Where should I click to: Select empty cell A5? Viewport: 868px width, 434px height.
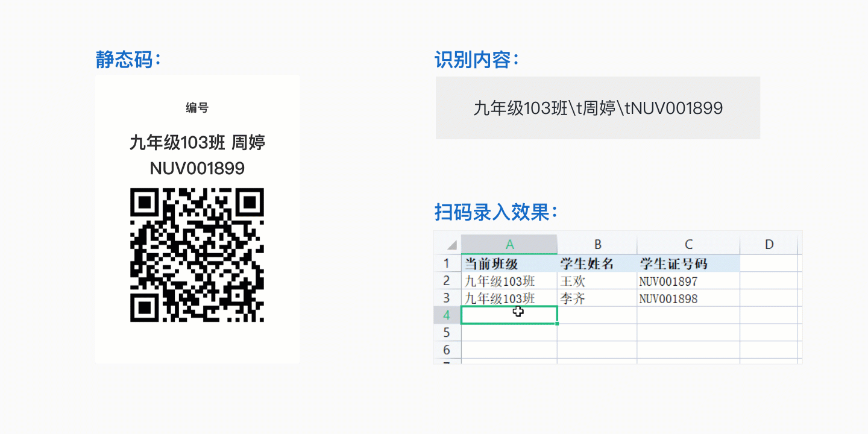[x=509, y=333]
